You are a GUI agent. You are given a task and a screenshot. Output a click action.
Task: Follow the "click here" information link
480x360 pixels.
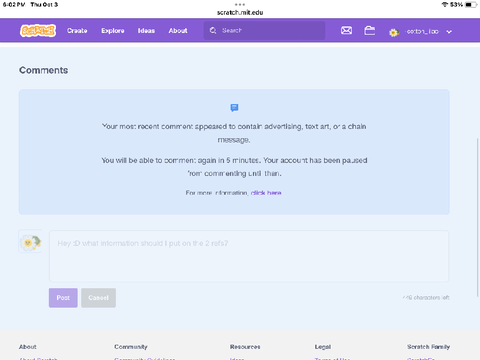pos(266,193)
